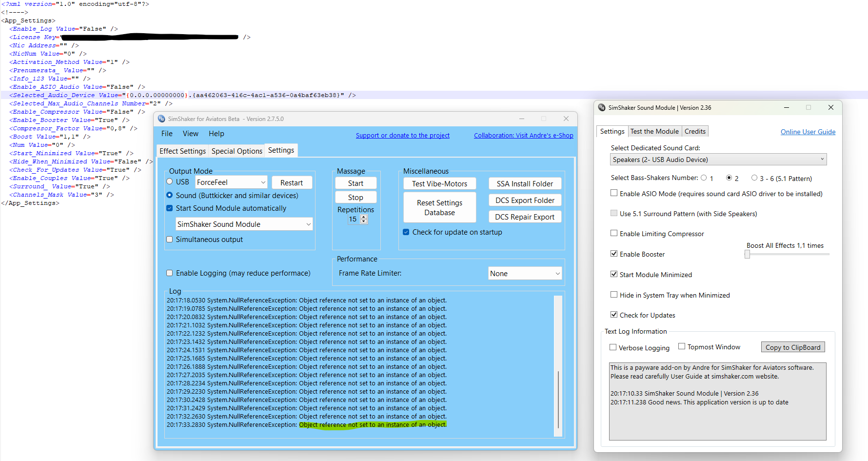Open Online User Guide link
This screenshot has width=868, height=461.
coord(808,132)
